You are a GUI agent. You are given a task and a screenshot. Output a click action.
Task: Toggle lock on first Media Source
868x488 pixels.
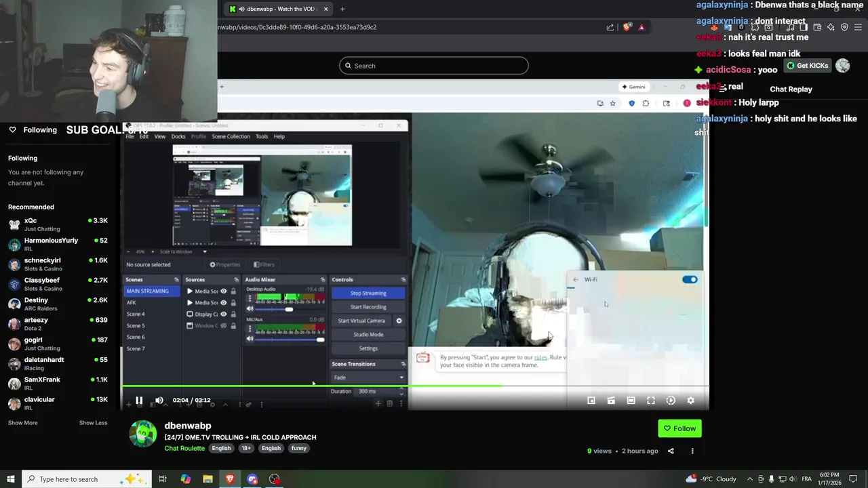pyautogui.click(x=233, y=291)
